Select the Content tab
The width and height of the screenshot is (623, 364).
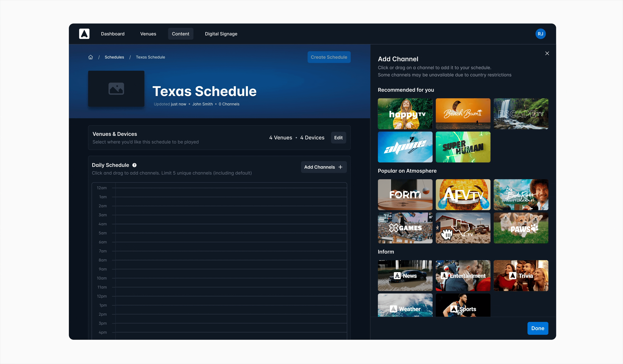point(180,34)
